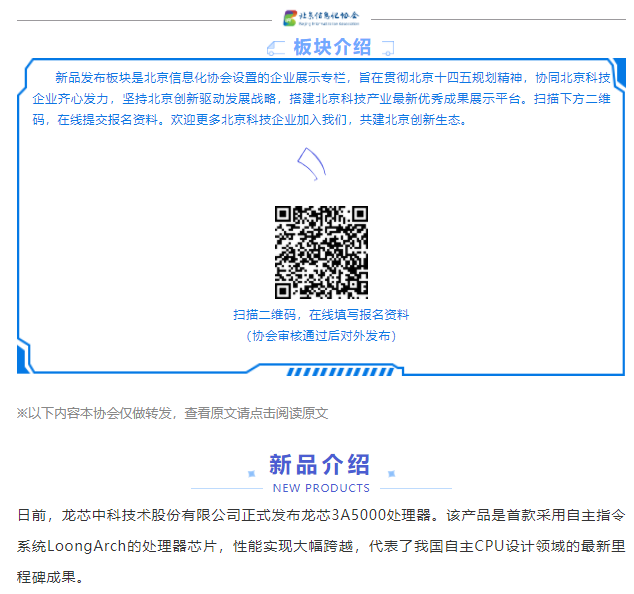The height and width of the screenshot is (594, 634).
Task: Click the line beginning 日前，龙芯中科技术股份有限公司
Action: tap(321, 515)
